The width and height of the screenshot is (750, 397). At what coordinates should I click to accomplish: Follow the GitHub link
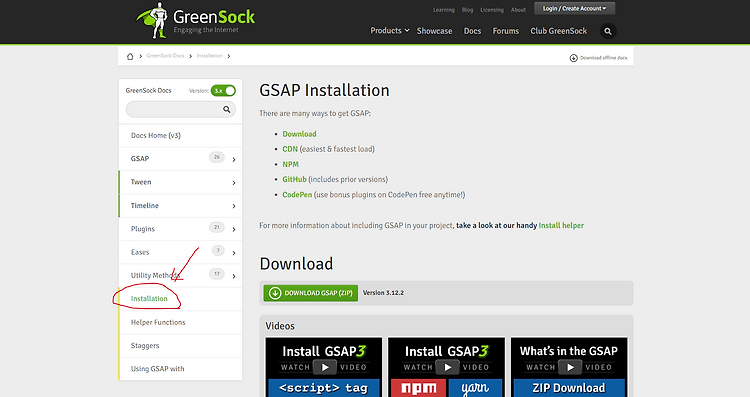(294, 179)
